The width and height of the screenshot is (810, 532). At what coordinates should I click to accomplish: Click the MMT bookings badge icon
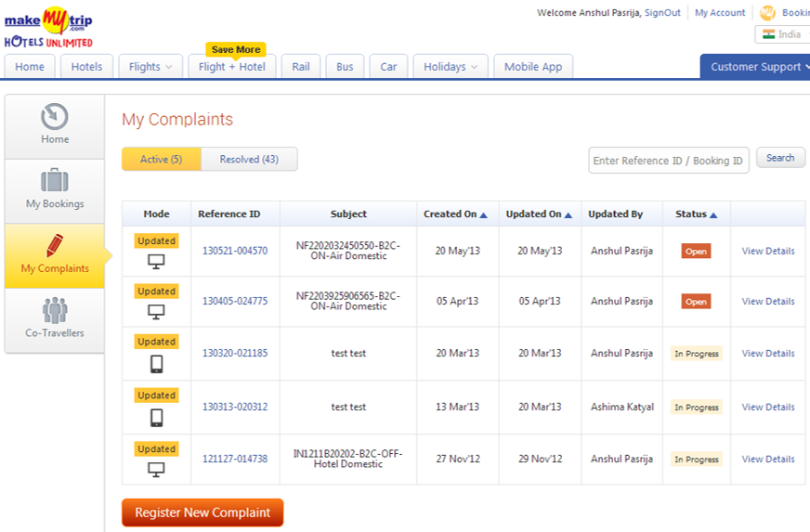point(767,13)
